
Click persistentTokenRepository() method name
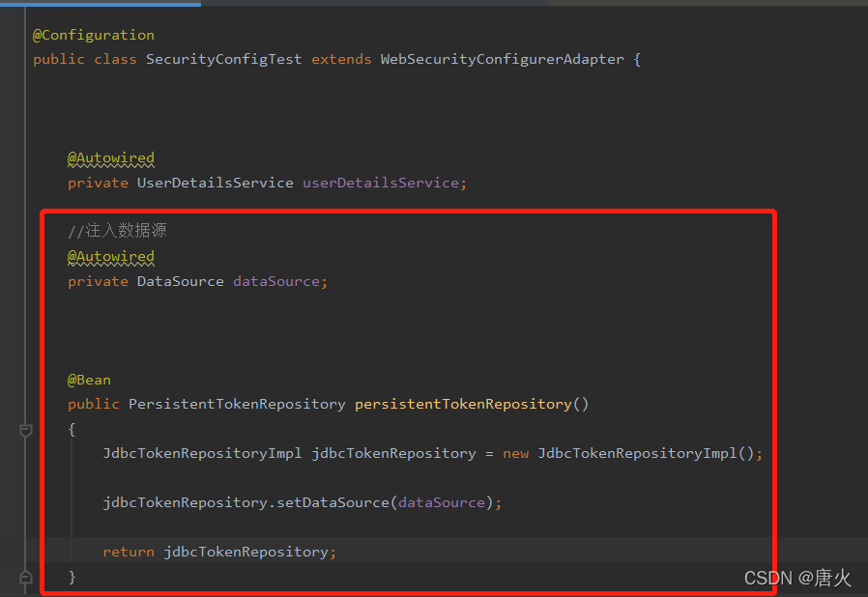click(x=472, y=405)
